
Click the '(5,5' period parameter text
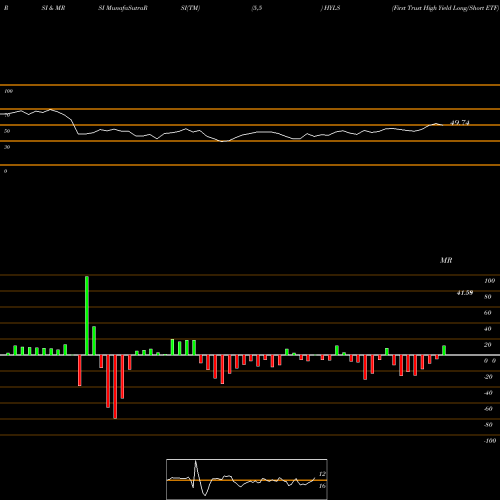point(257,8)
